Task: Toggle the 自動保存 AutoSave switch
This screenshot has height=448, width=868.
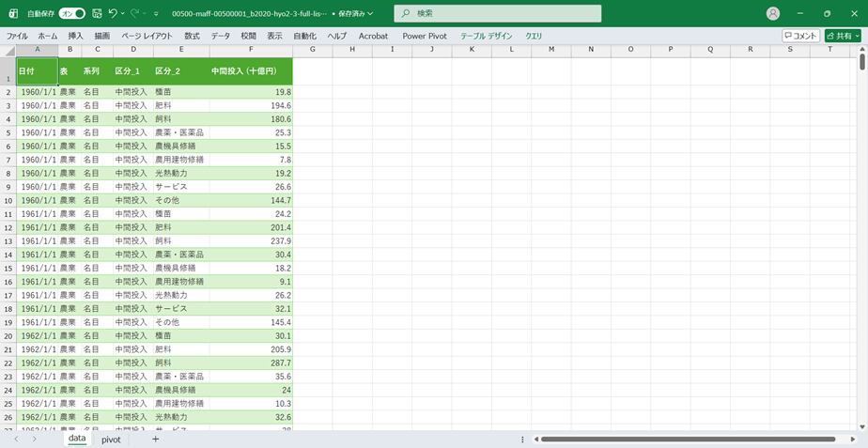Action: click(71, 14)
